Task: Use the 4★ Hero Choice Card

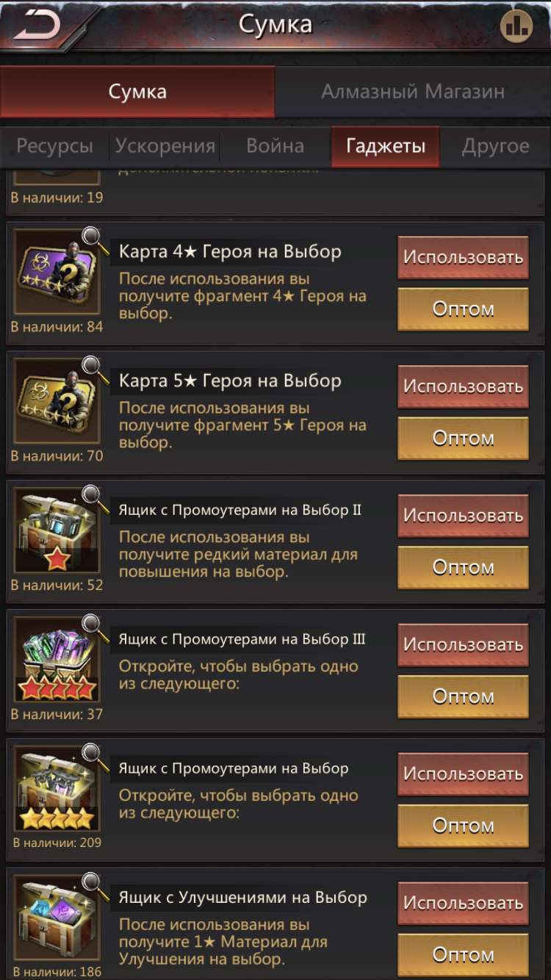Action: click(x=464, y=257)
